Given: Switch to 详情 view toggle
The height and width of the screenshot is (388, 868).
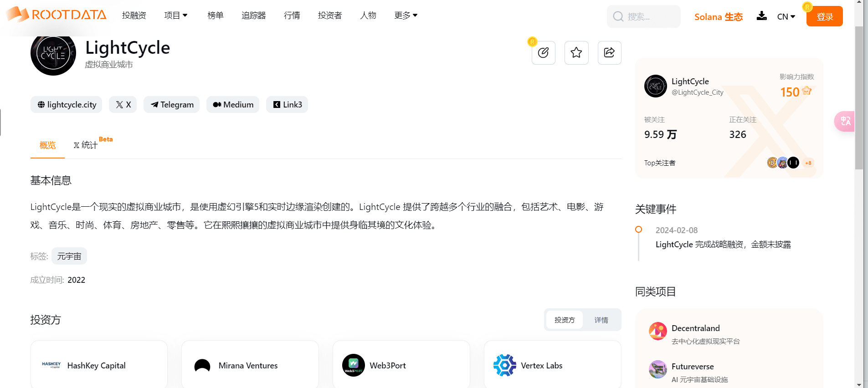Looking at the screenshot, I should (x=601, y=320).
